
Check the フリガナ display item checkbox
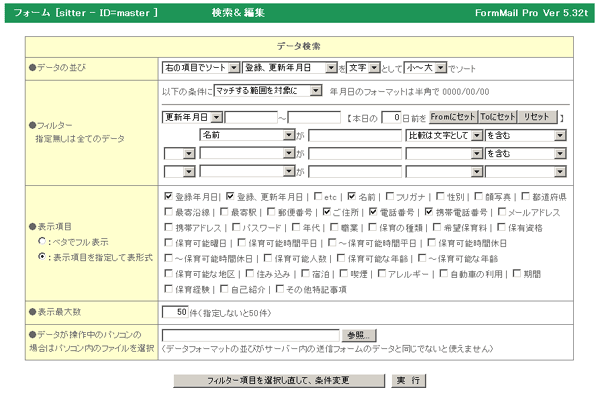[x=390, y=196]
